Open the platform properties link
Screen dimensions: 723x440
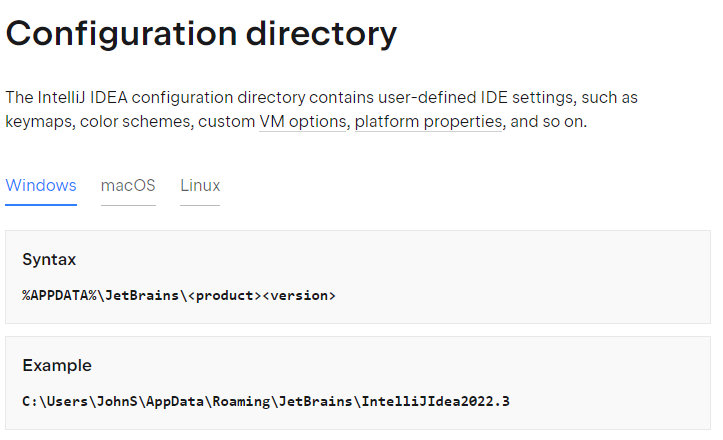point(428,122)
